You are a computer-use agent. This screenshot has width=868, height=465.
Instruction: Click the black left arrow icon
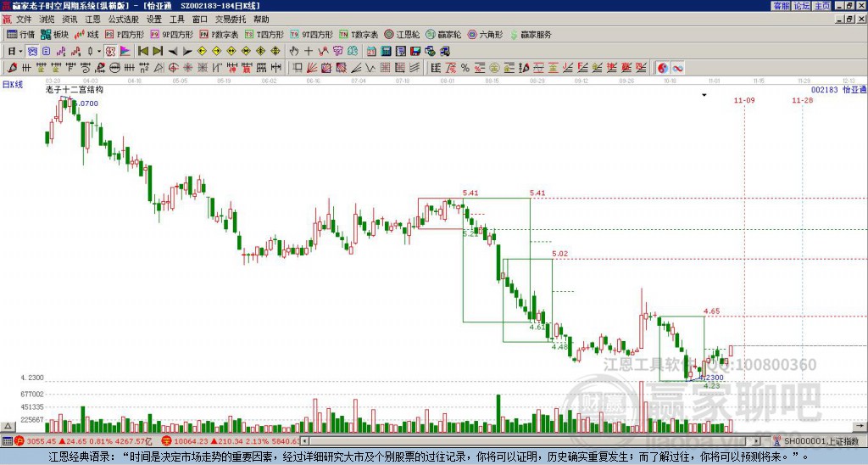[173, 52]
